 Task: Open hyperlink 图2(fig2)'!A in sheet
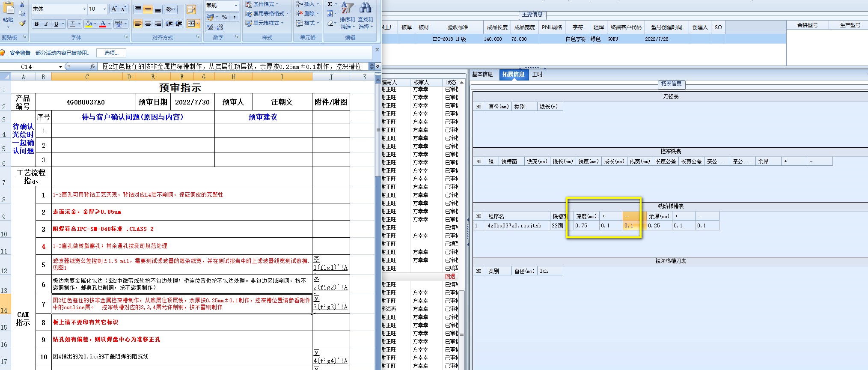[330, 283]
